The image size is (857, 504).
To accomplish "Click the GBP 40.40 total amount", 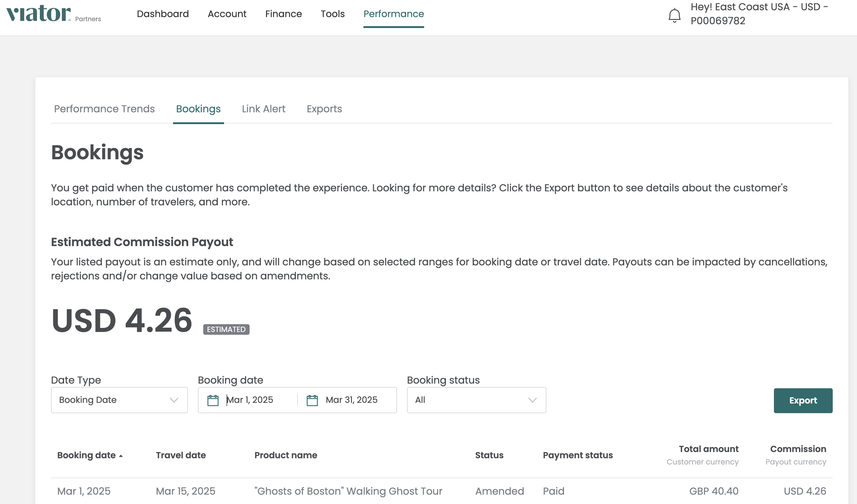I will pyautogui.click(x=714, y=491).
